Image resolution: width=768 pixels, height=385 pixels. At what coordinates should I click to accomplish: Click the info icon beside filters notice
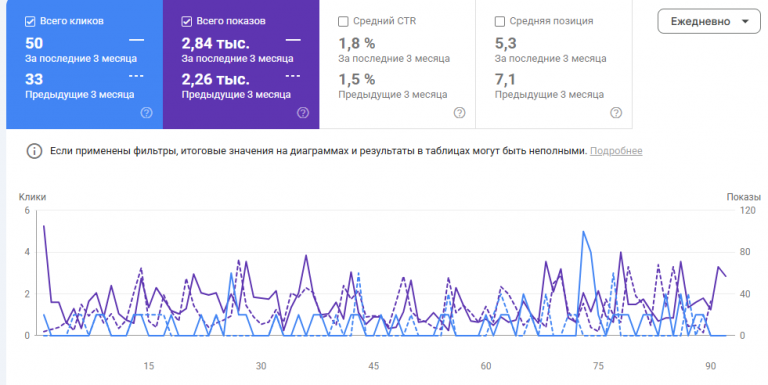(34, 151)
